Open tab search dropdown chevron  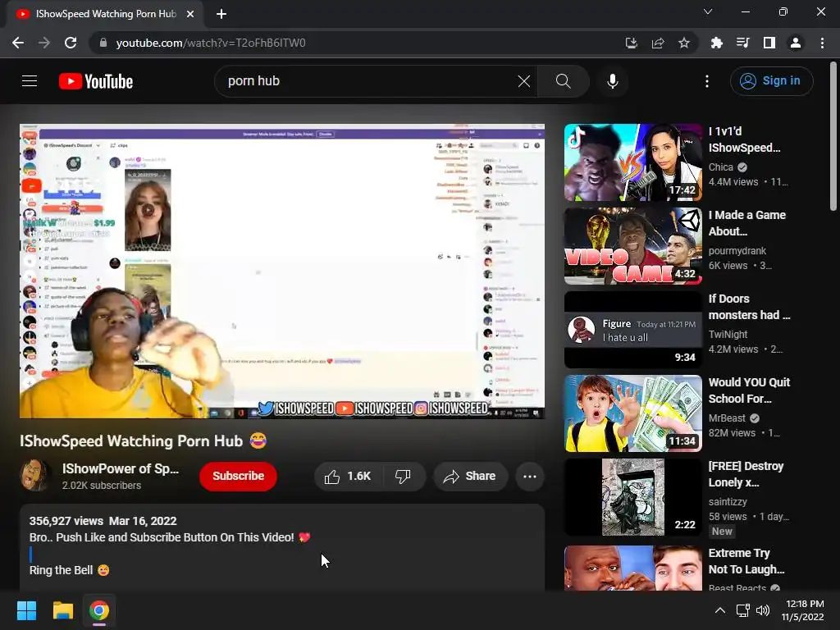tap(708, 11)
